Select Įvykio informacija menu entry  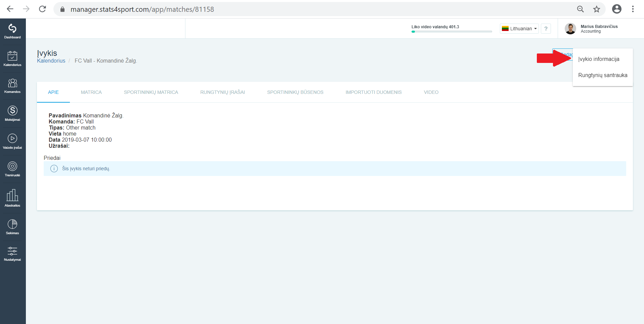tap(603, 59)
